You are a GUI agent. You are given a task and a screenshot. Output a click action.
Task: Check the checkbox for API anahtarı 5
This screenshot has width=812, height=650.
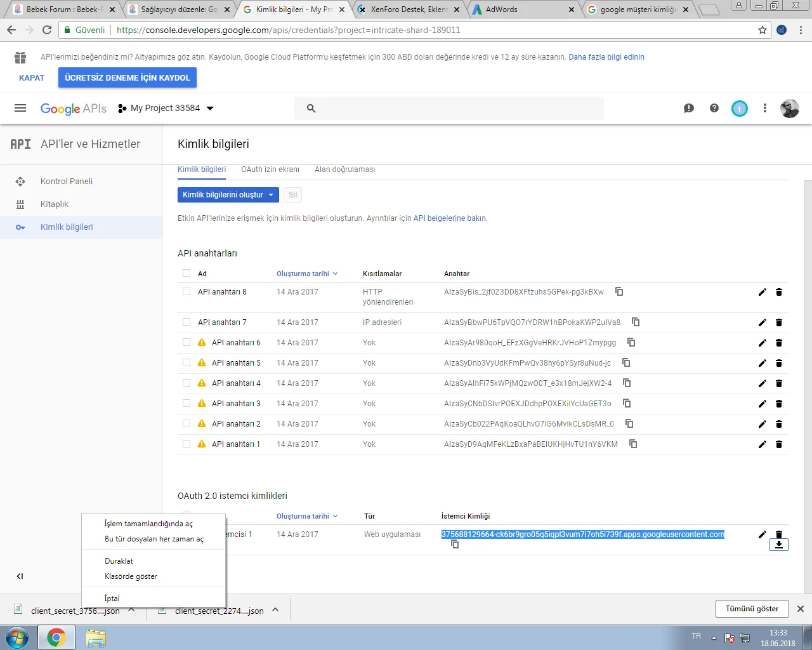pos(186,362)
